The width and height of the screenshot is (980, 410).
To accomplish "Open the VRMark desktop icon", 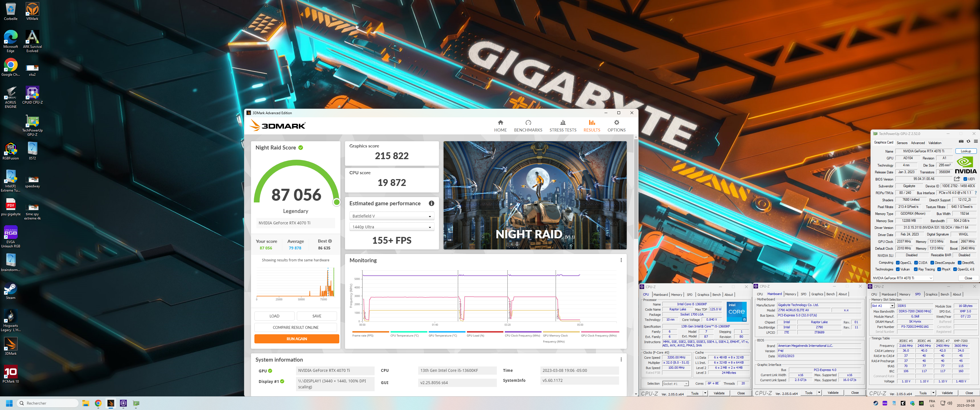I will [32, 11].
